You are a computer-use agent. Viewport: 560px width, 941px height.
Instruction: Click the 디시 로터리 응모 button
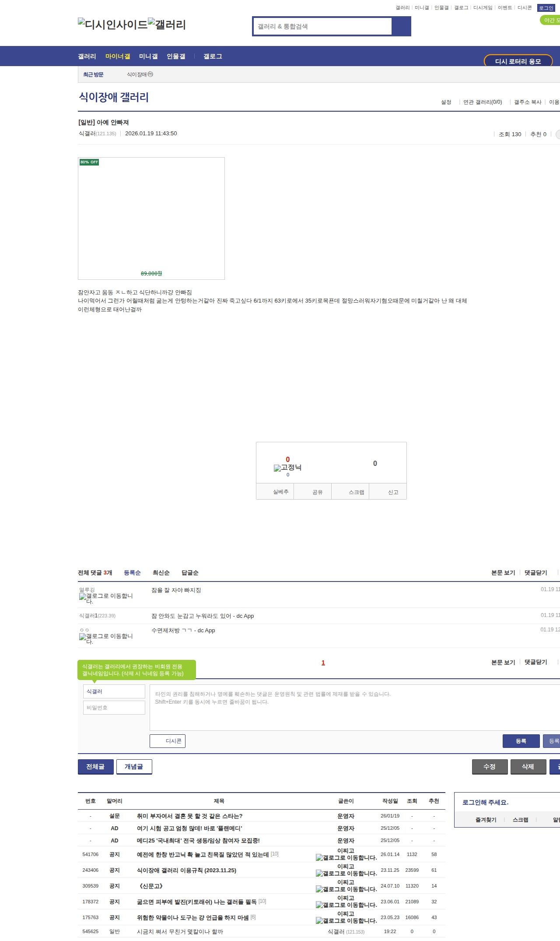coord(518,61)
